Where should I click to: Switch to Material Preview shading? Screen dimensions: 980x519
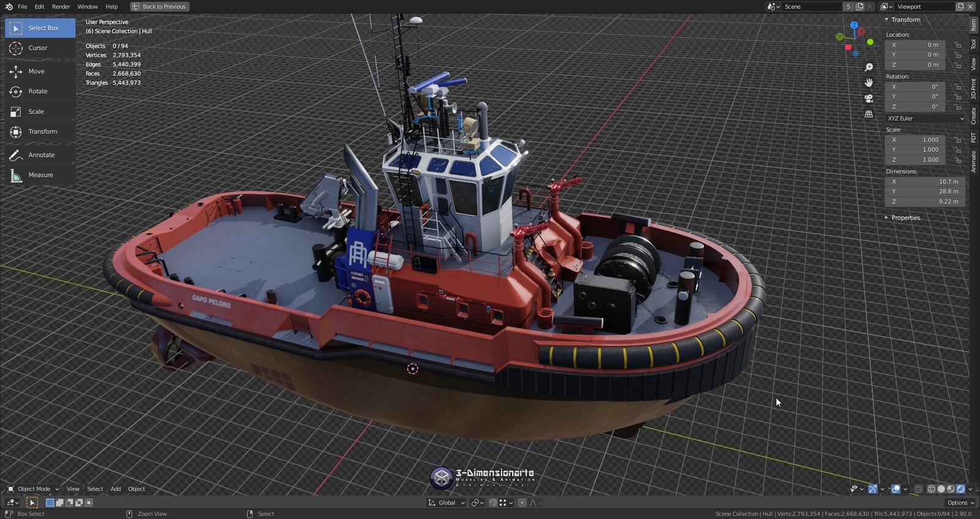(x=951, y=489)
